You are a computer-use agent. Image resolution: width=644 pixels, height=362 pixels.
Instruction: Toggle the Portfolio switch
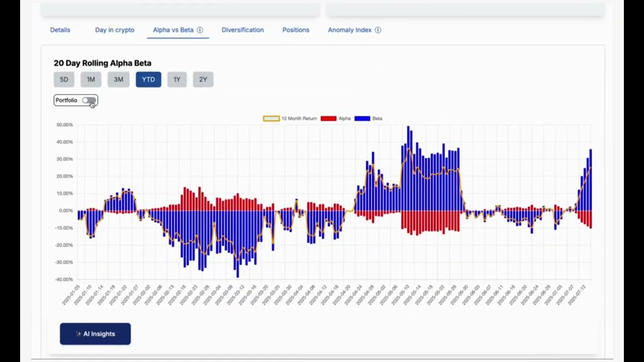tap(89, 101)
